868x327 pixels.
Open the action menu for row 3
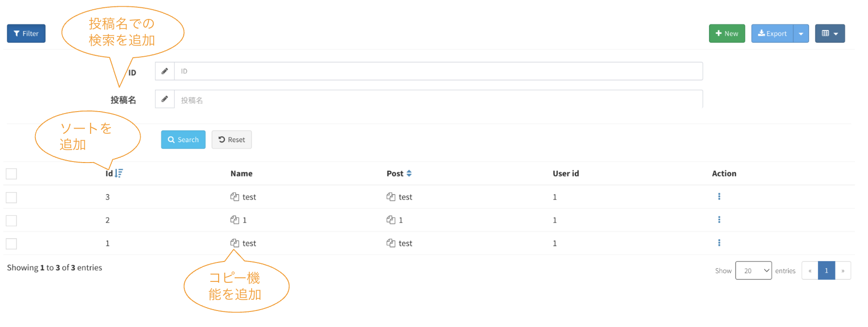719,196
